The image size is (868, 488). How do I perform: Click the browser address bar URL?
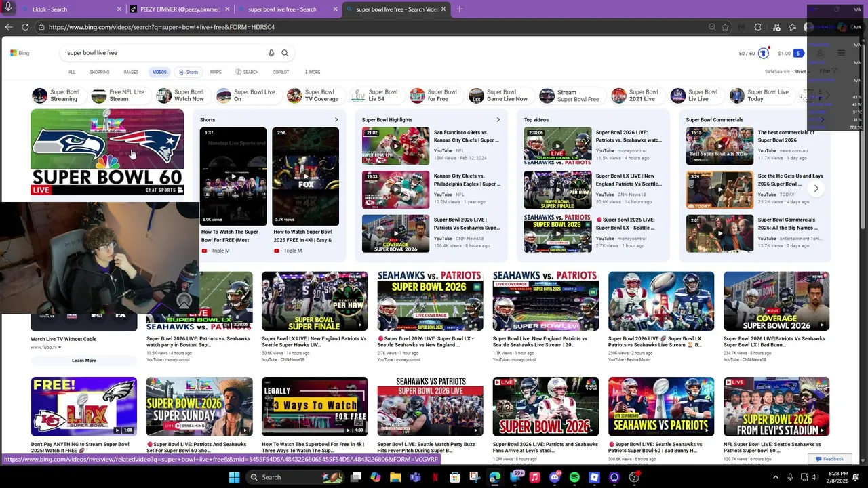pos(161,27)
